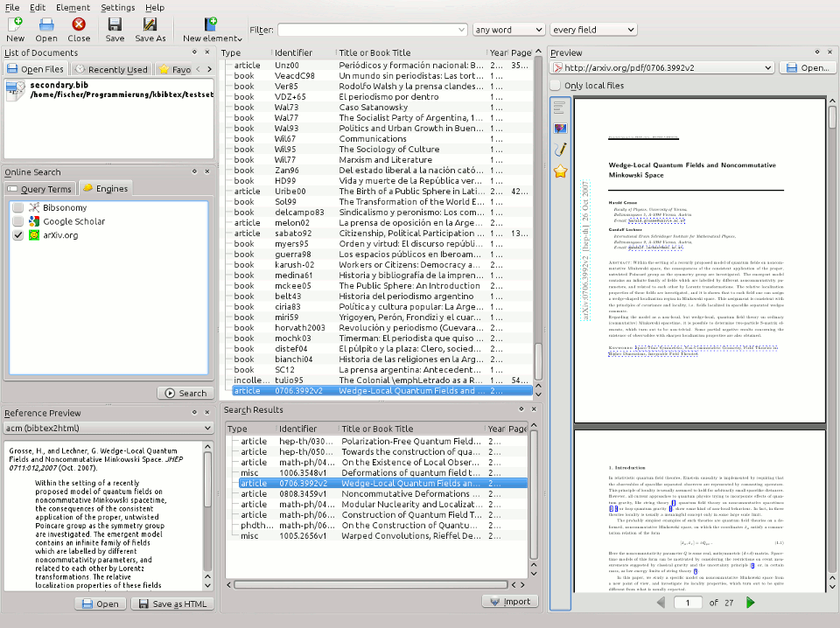The width and height of the screenshot is (840, 628).
Task: Float the Search Results panel
Action: pos(521,408)
